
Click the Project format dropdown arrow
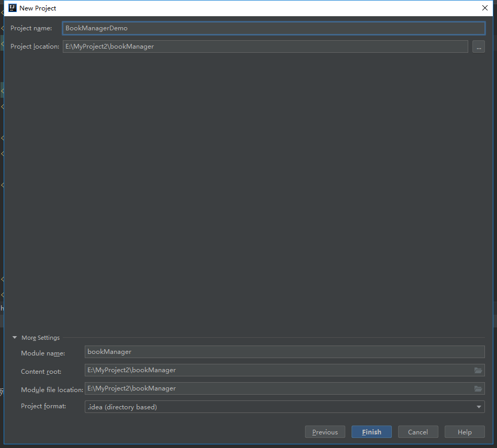(479, 407)
